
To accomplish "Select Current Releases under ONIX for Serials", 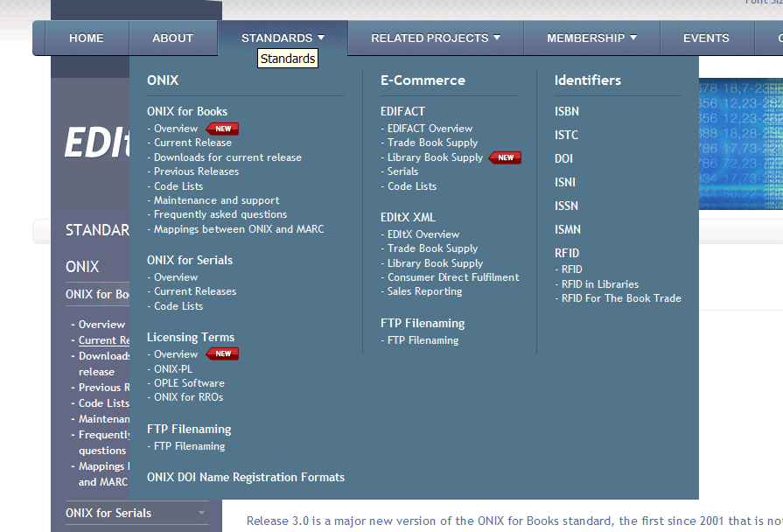I will [x=195, y=291].
